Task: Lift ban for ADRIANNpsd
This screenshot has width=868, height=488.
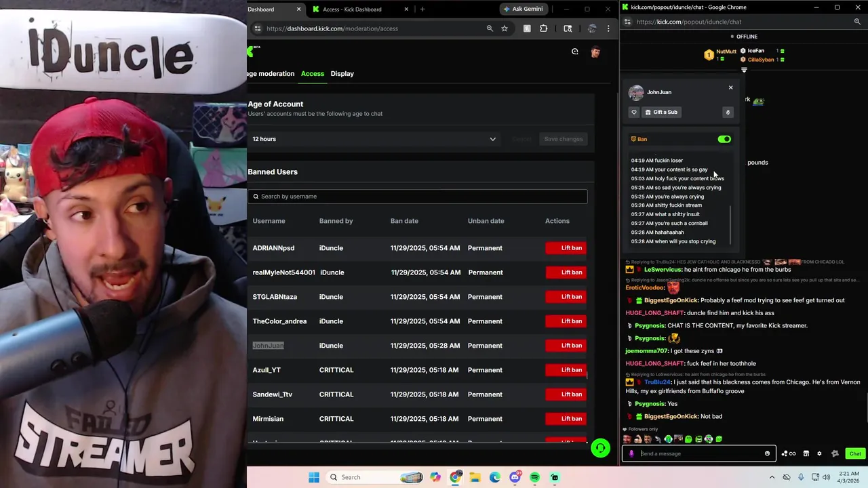Action: coord(566,248)
